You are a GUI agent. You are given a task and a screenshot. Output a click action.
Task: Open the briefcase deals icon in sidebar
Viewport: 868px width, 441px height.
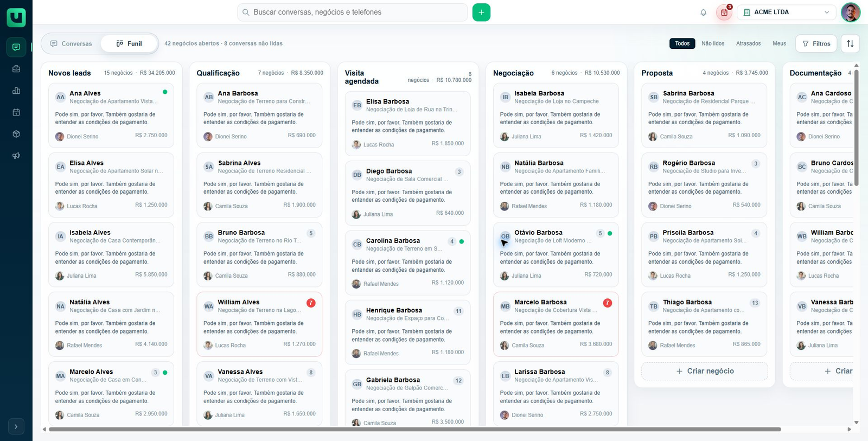click(x=16, y=69)
